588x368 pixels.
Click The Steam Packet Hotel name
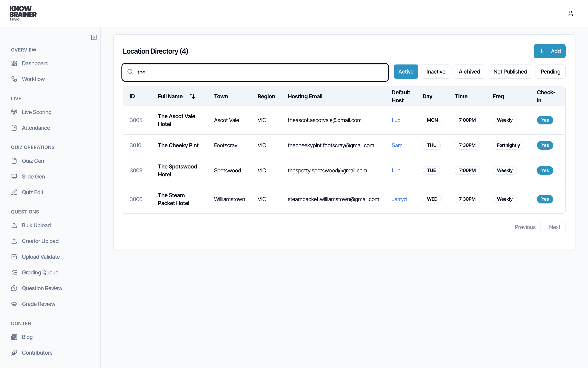[174, 199]
